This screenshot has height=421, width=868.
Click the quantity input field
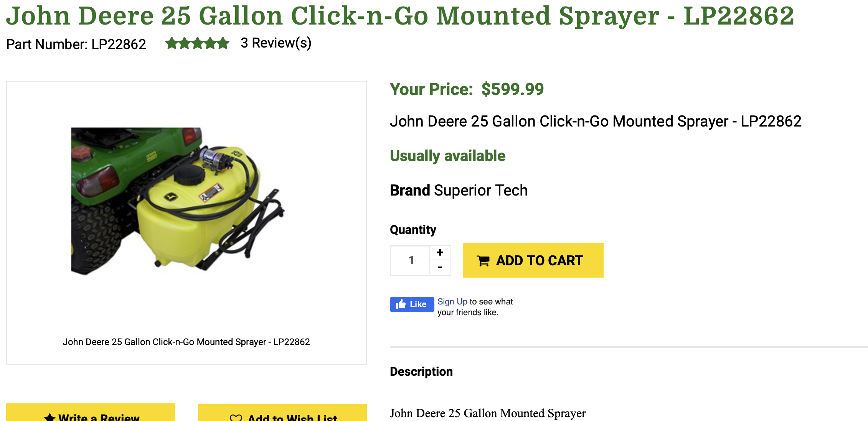tap(410, 260)
